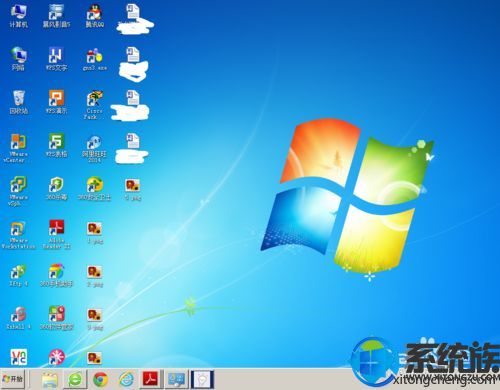
Task: Select the Recycle Bin icon
Action: point(18,102)
